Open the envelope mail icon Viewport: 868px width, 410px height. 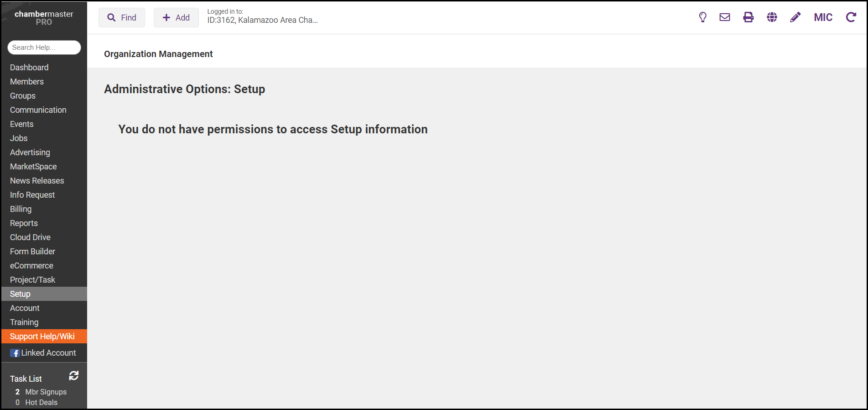click(x=725, y=17)
